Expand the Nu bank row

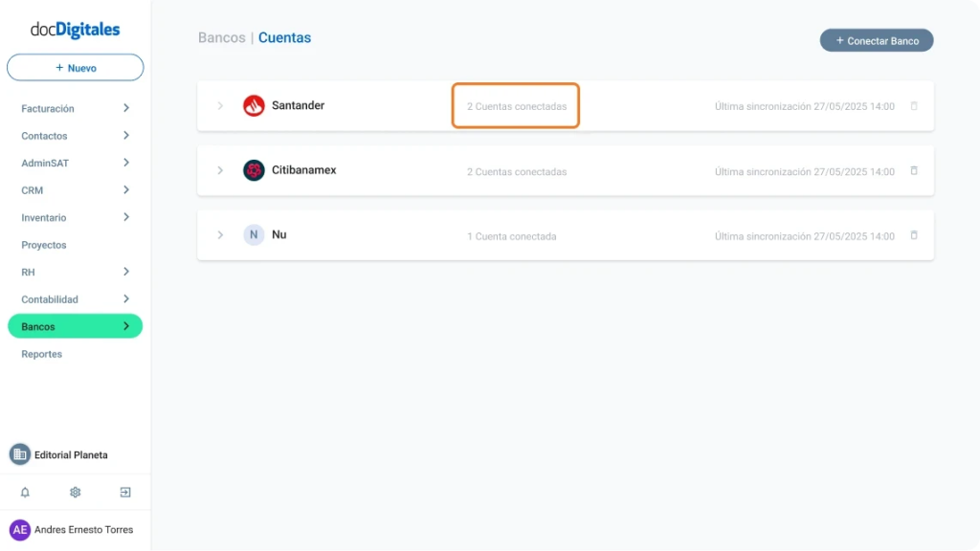(x=220, y=235)
